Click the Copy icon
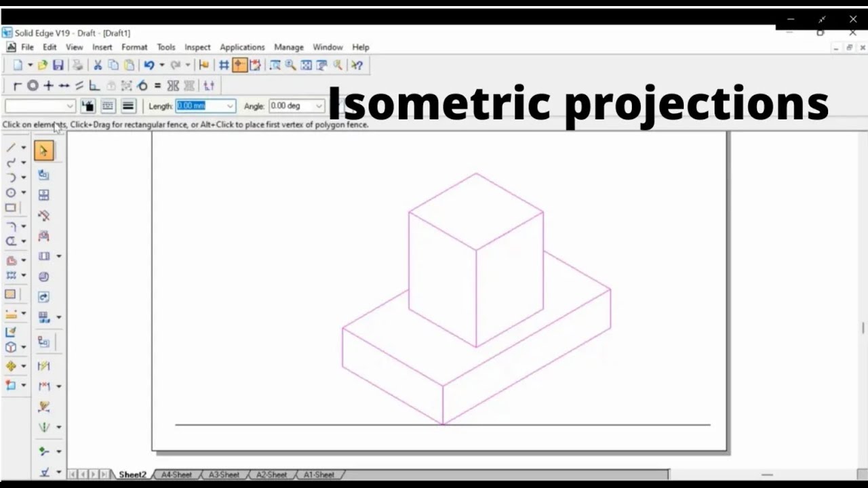 (x=113, y=65)
